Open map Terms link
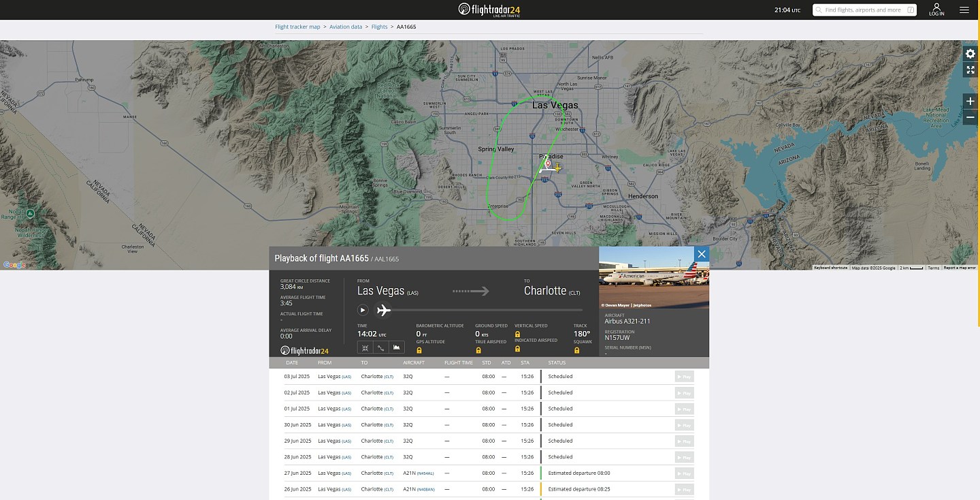980x500 pixels. (934, 268)
